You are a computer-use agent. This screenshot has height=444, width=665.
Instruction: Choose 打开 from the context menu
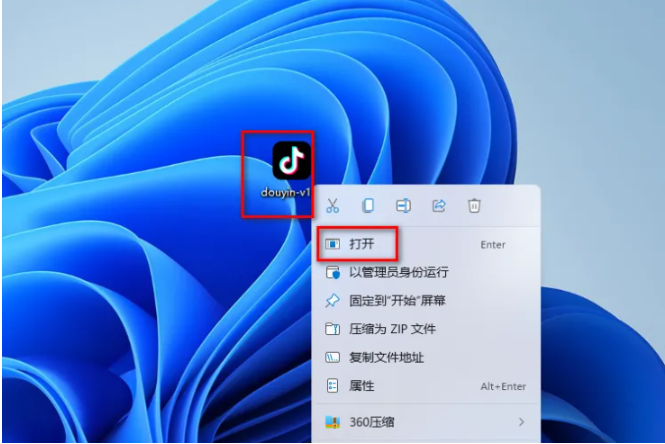(426, 244)
